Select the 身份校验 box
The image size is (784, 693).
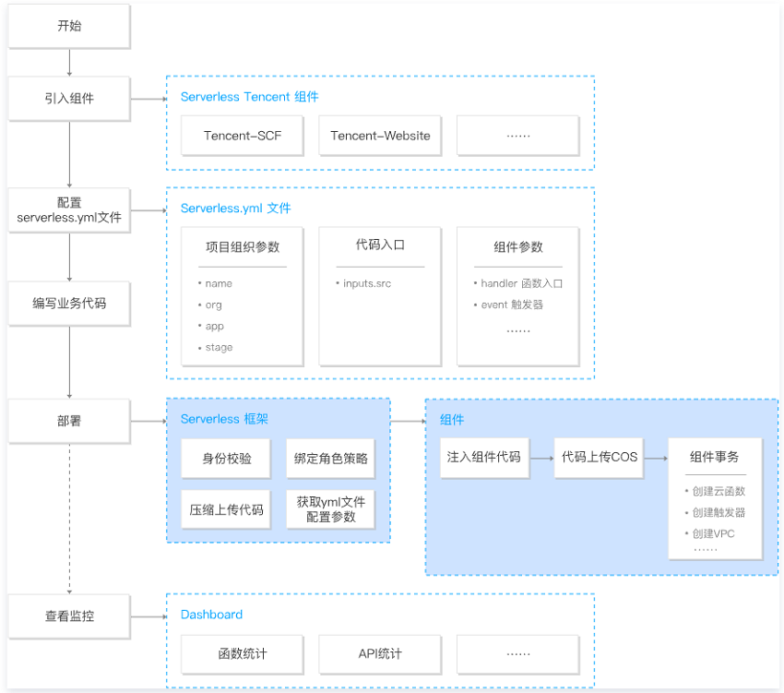226,459
